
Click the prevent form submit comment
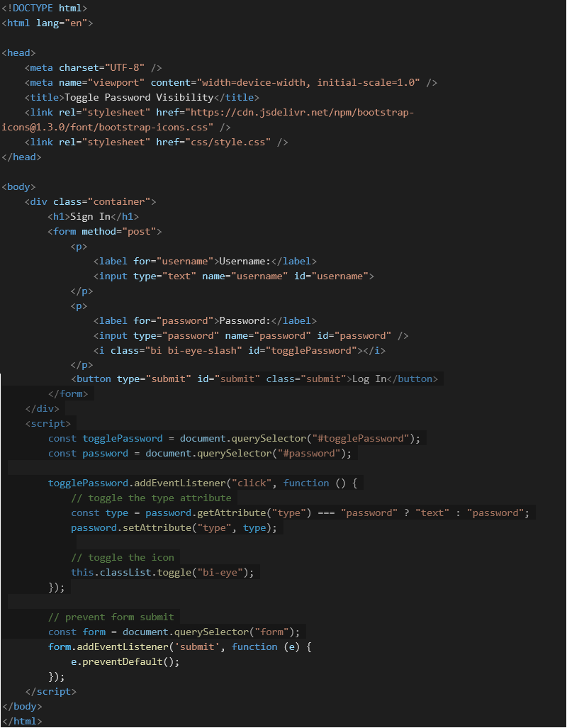coord(113,616)
